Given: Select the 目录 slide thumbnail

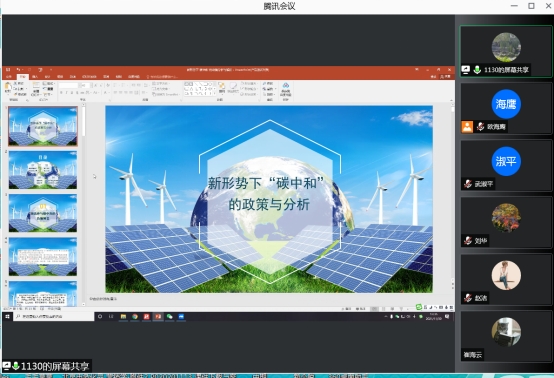Looking at the screenshot, I should tap(43, 170).
